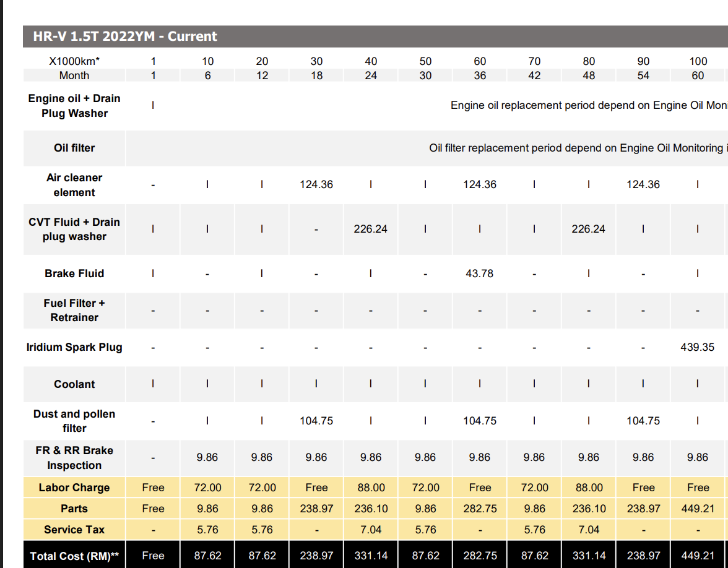Select the Iridium Spark Plug price 439.35

[697, 347]
